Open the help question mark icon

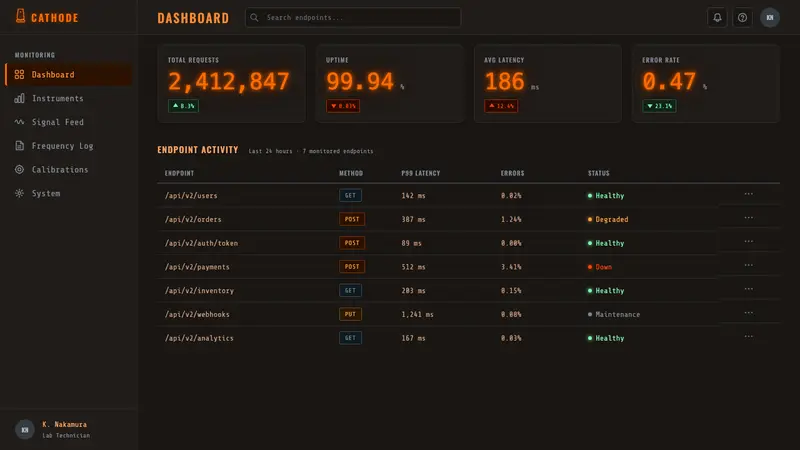tap(742, 17)
